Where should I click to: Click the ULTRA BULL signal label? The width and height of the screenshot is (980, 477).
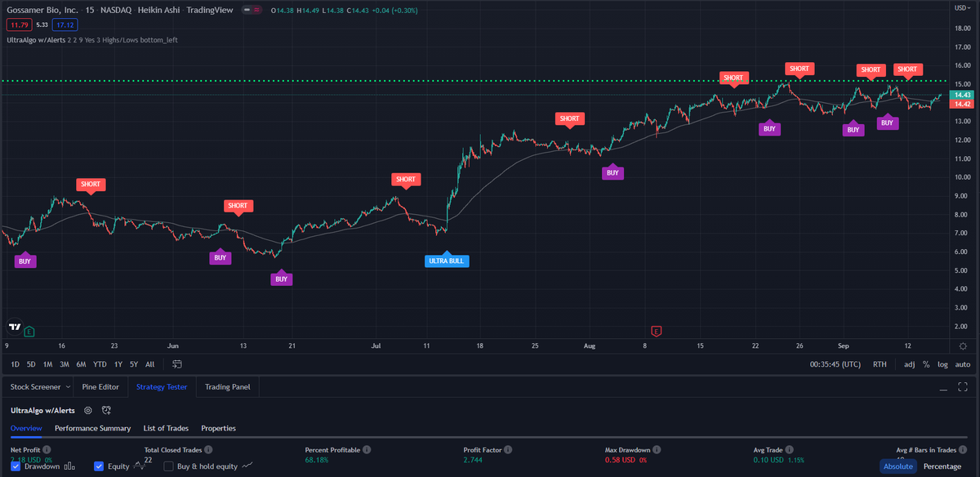(x=447, y=261)
